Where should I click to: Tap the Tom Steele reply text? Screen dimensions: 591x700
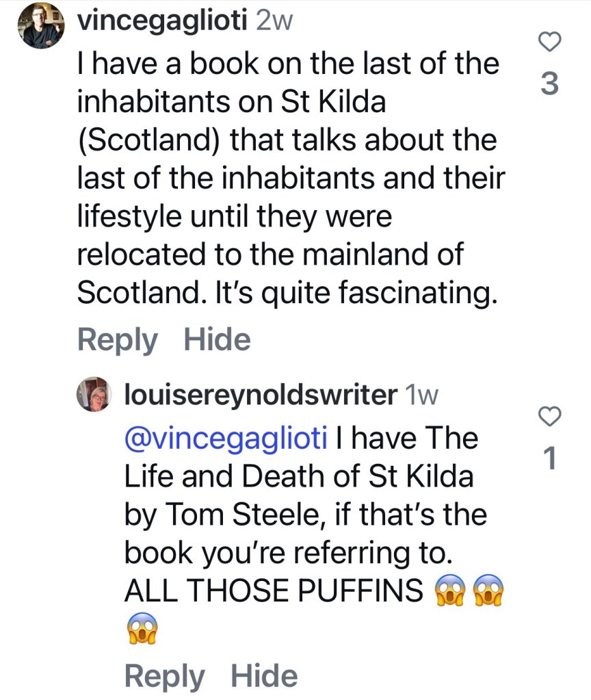pyautogui.click(x=301, y=515)
